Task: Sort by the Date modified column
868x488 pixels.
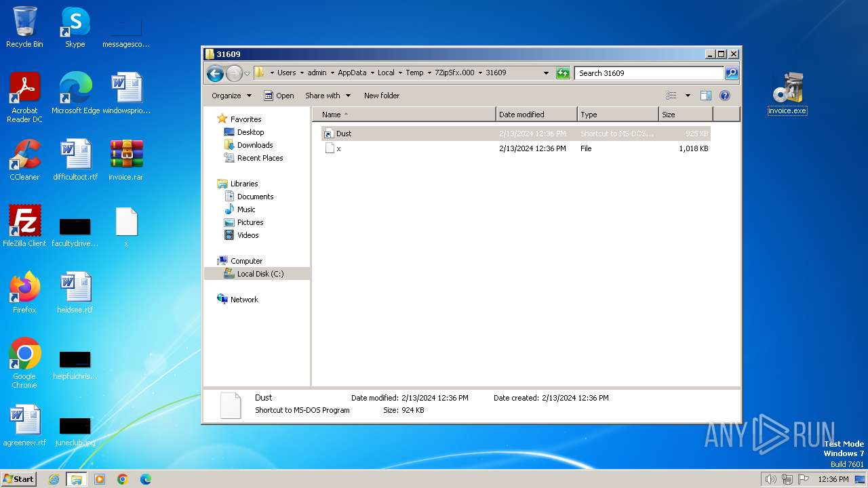Action: pos(536,115)
